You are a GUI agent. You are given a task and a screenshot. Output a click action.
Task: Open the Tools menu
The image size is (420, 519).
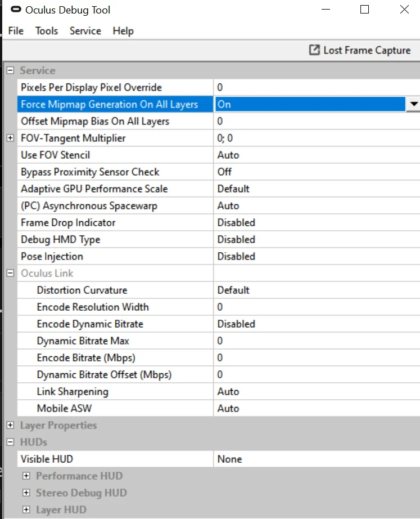click(x=47, y=31)
